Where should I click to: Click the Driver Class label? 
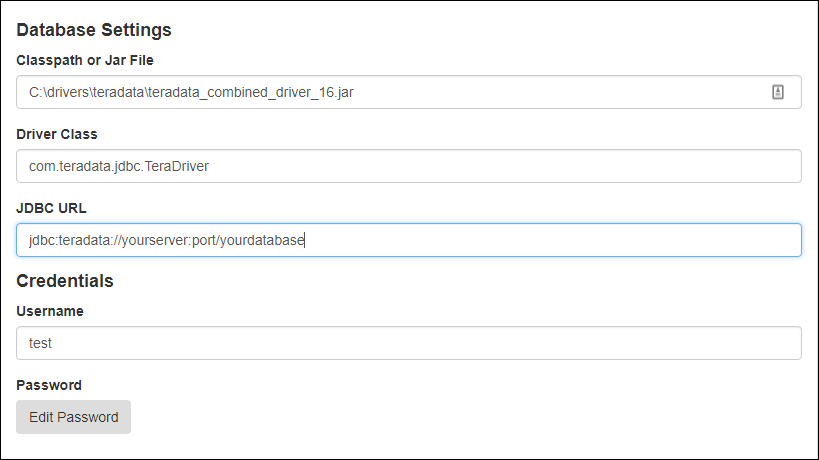coord(57,134)
